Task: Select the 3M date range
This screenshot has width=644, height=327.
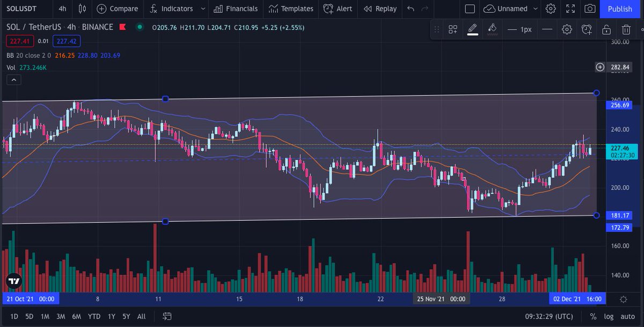Action: click(x=61, y=316)
